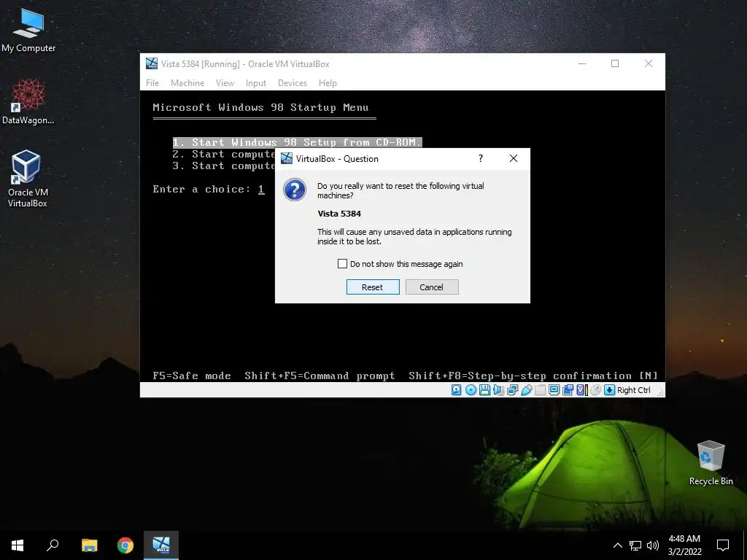Screen dimensions: 747x560
Task: Open the Input menu
Action: [x=256, y=83]
